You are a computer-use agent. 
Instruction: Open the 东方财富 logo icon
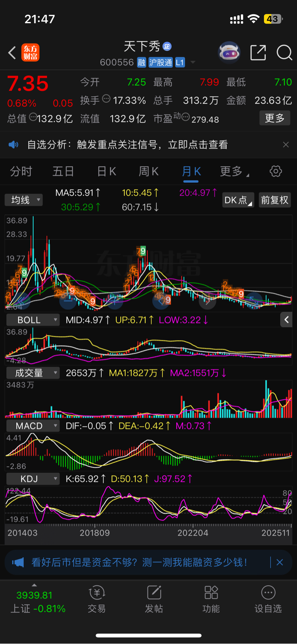coord(31,53)
